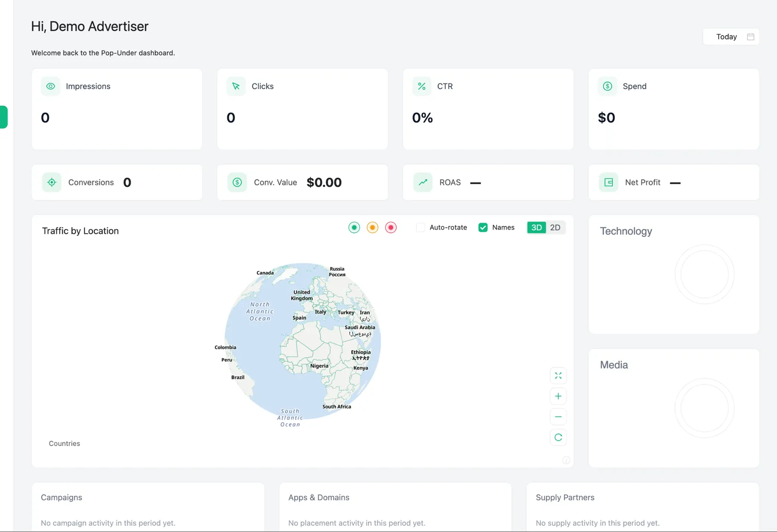Zoom in on the globe map
This screenshot has height=532, width=777.
(558, 396)
